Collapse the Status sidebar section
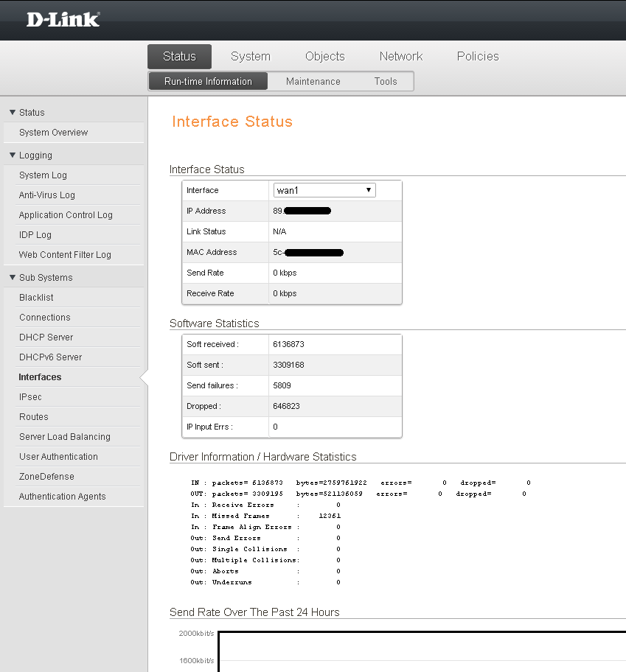The height and width of the screenshot is (672, 626). [27, 113]
